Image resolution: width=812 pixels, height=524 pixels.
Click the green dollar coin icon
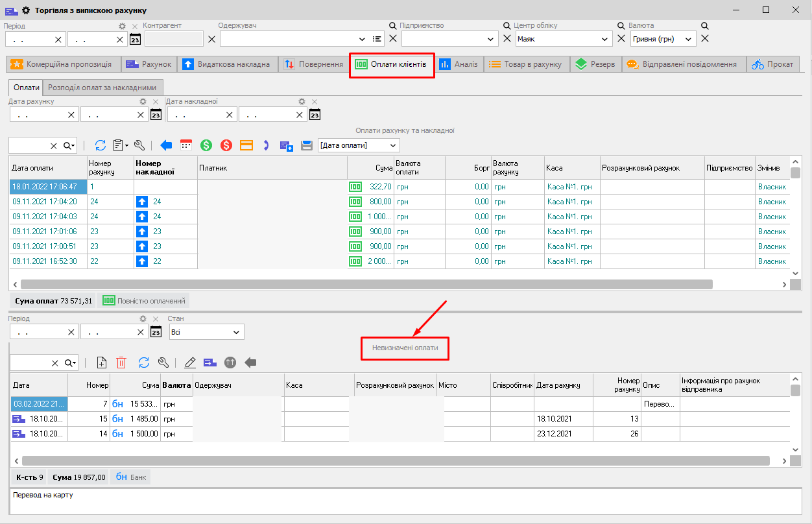[x=206, y=145]
